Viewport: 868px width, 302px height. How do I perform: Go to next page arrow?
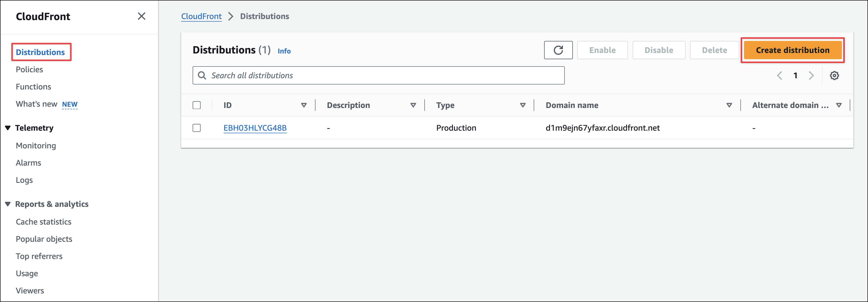point(811,75)
